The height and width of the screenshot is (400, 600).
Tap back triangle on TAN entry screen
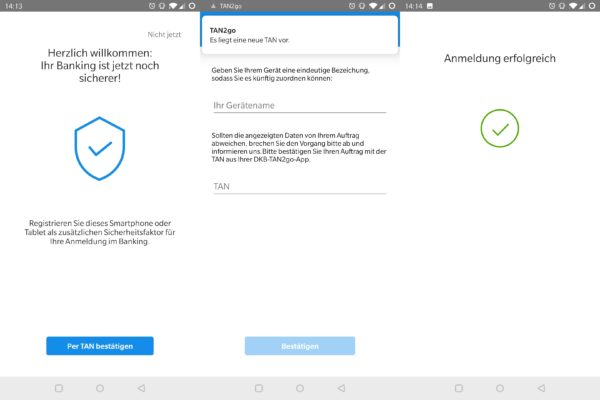(x=341, y=387)
